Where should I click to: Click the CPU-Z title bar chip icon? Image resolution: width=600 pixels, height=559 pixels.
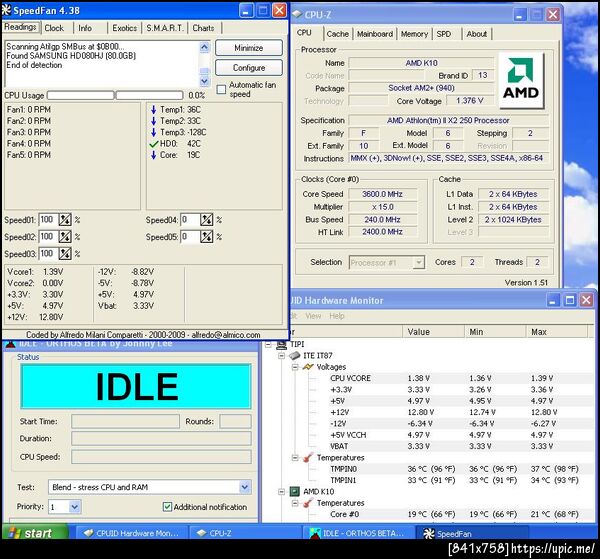pyautogui.click(x=297, y=14)
